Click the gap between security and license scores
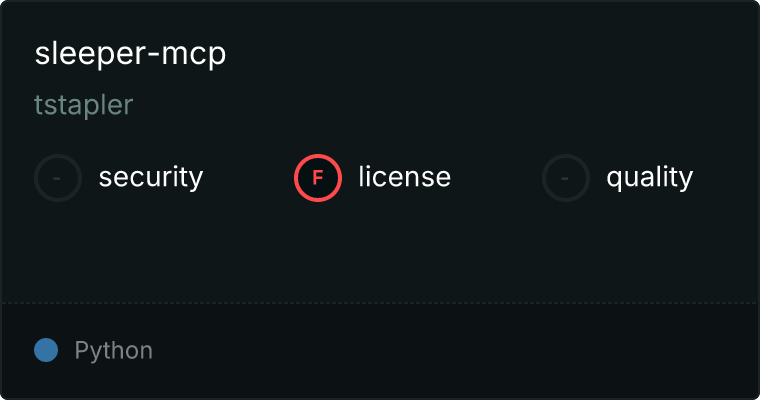The width and height of the screenshot is (760, 400). [249, 178]
